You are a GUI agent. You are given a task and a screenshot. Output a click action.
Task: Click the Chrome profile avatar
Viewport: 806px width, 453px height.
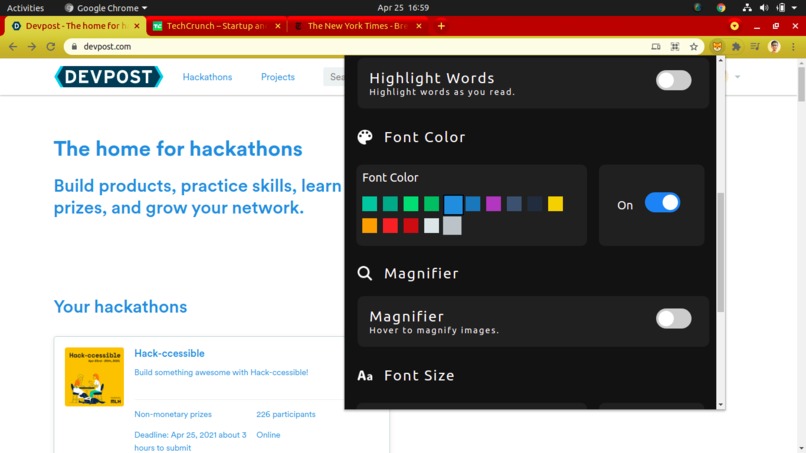(774, 46)
